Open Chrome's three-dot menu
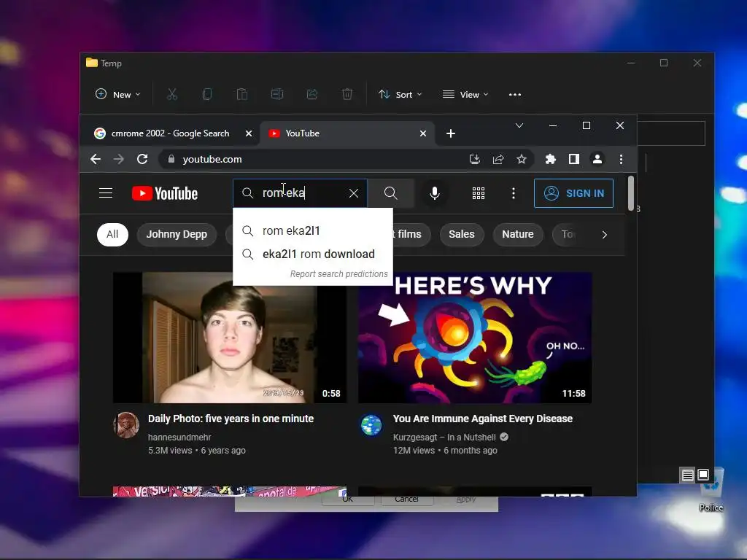The width and height of the screenshot is (747, 560). click(621, 159)
